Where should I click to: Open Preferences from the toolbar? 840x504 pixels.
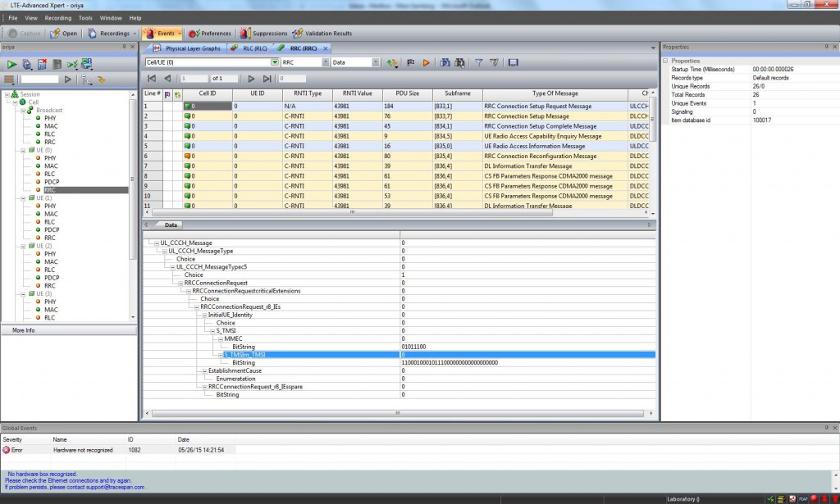(209, 33)
